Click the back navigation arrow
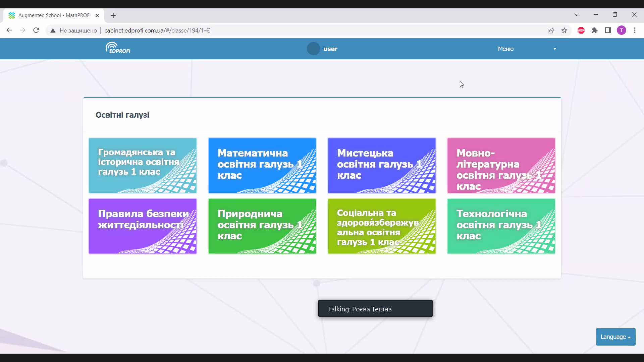644x362 pixels. [9, 31]
